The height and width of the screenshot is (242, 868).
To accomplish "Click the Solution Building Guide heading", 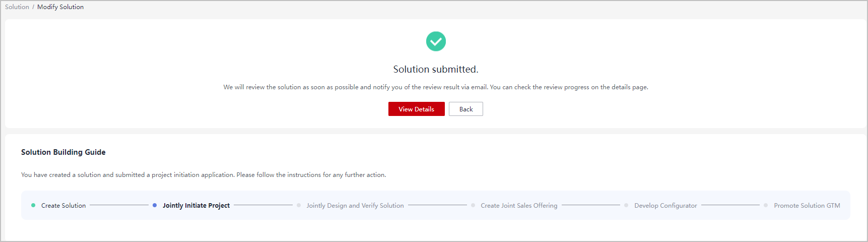I will pyautogui.click(x=63, y=152).
